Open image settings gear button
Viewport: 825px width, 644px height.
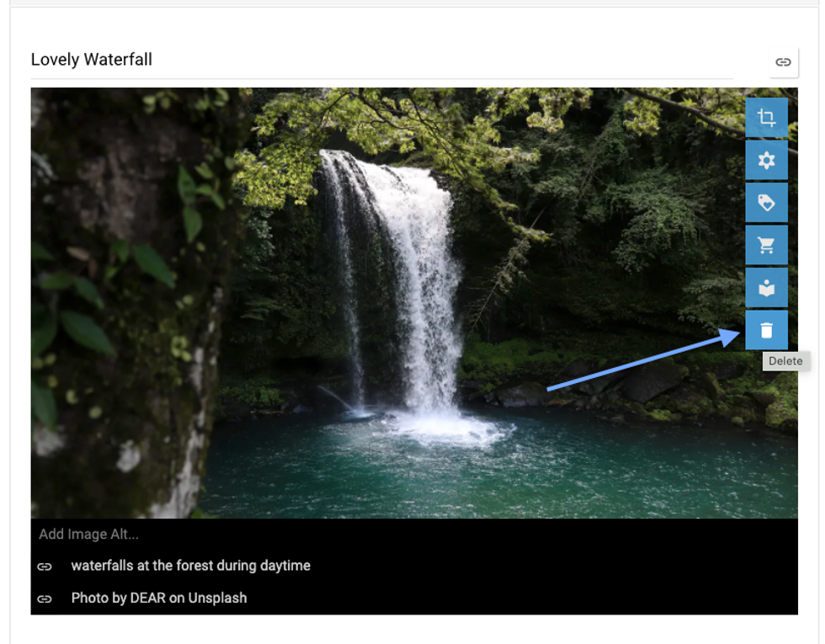(x=766, y=160)
